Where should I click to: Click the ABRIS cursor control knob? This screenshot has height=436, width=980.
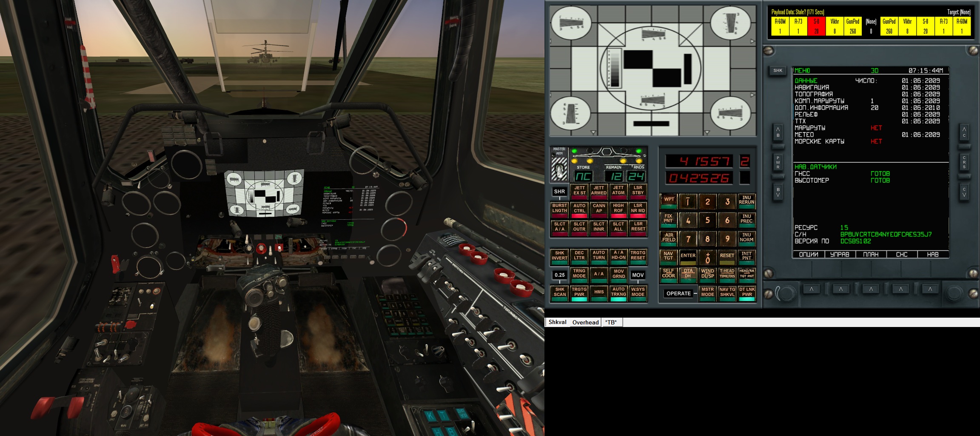954,293
